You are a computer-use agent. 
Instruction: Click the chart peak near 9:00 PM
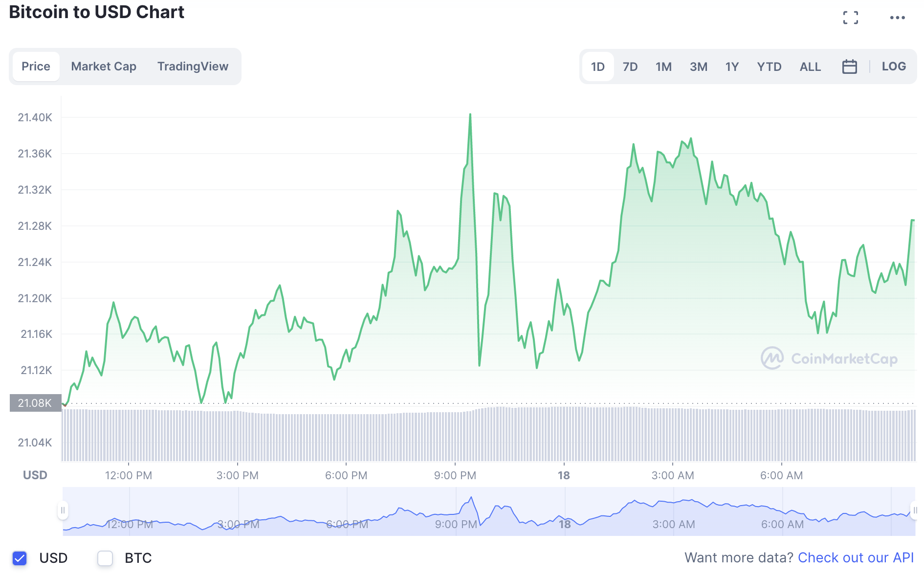tap(470, 114)
